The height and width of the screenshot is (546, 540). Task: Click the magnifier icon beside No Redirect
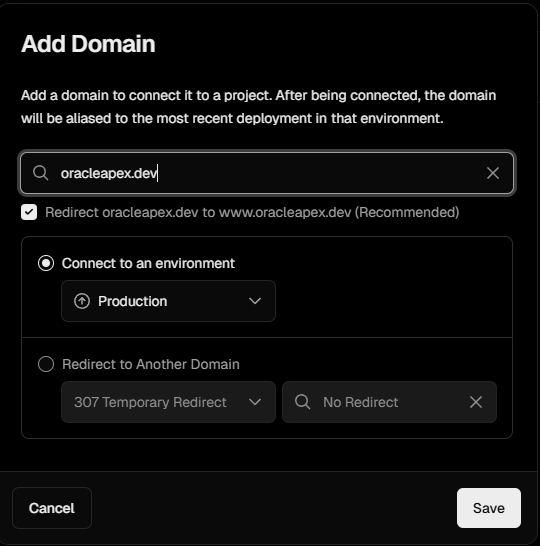coord(302,402)
